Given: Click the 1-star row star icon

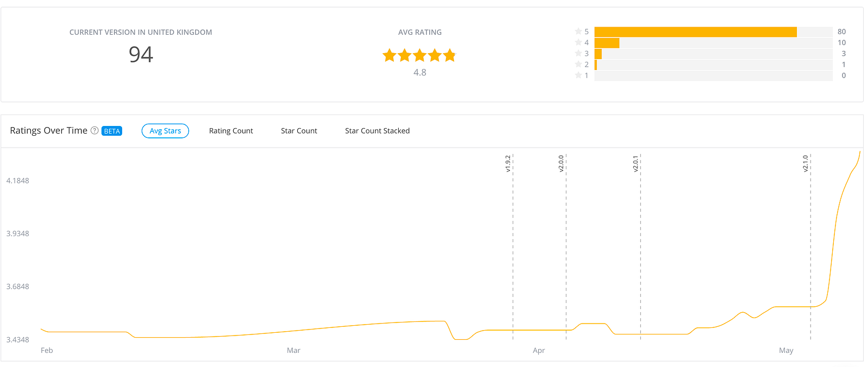Looking at the screenshot, I should click(x=578, y=75).
